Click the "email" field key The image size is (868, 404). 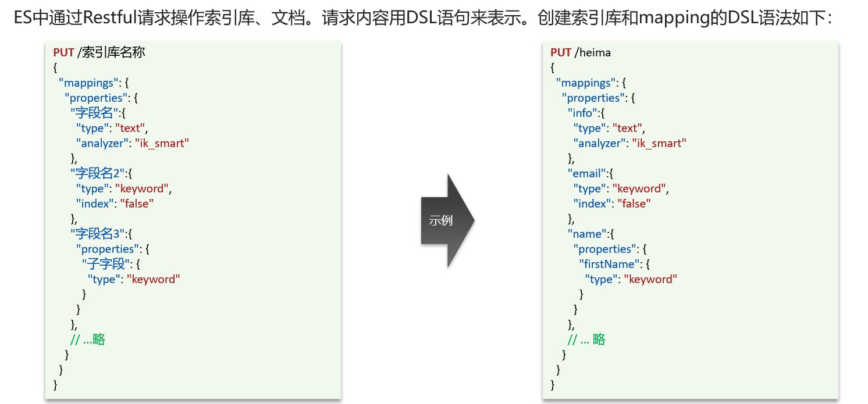(588, 173)
